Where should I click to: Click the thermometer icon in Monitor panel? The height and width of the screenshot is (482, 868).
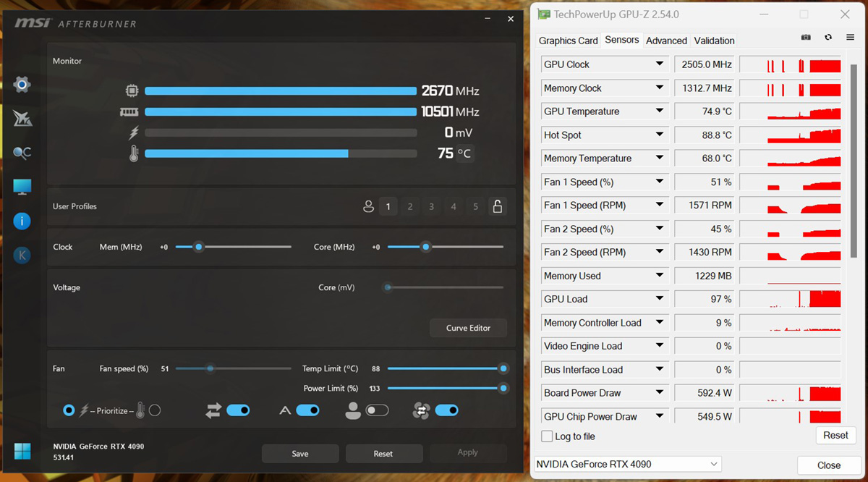pos(133,153)
